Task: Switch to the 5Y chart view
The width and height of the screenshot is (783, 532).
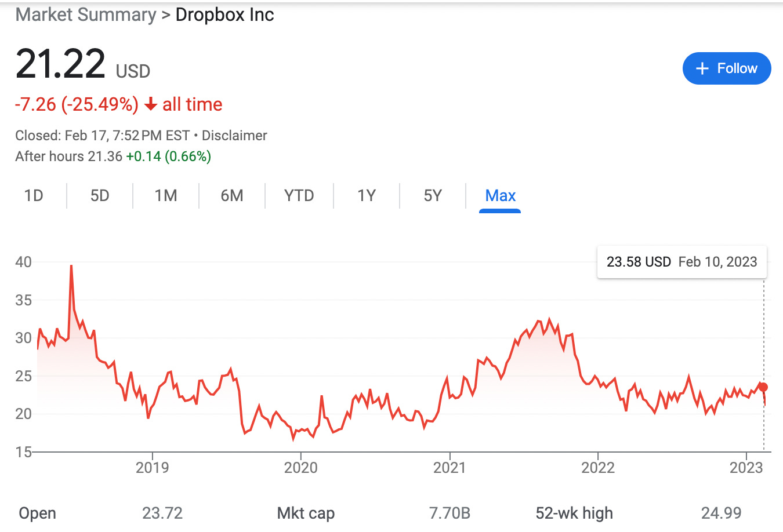Action: click(x=432, y=196)
